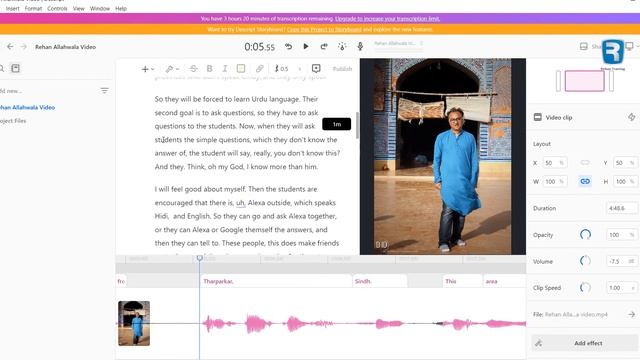Click the Copy this Project to Storyboard link
This screenshot has height=360, width=640.
coord(324,29)
